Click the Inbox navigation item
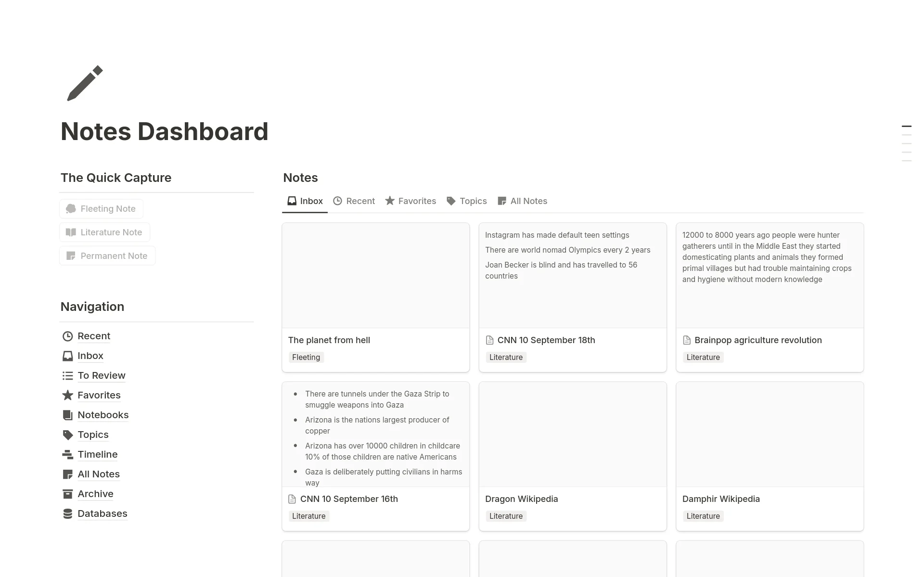Image resolution: width=924 pixels, height=577 pixels. click(90, 355)
